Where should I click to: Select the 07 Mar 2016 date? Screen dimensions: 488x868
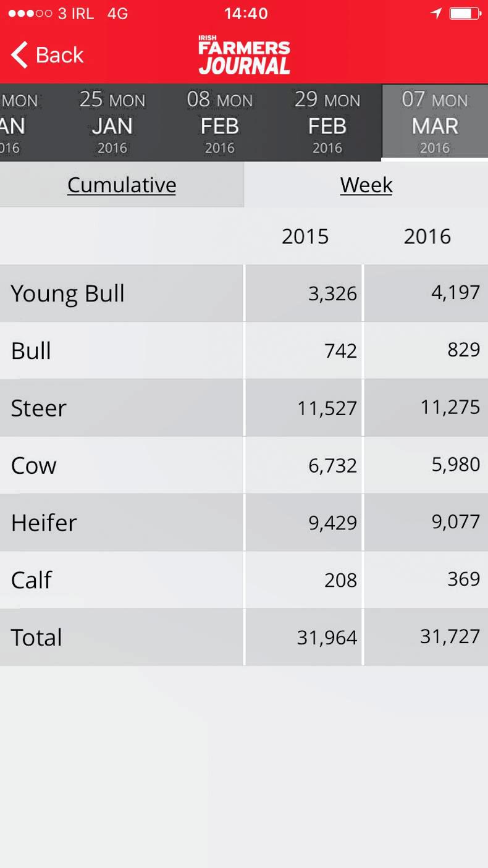[435, 122]
